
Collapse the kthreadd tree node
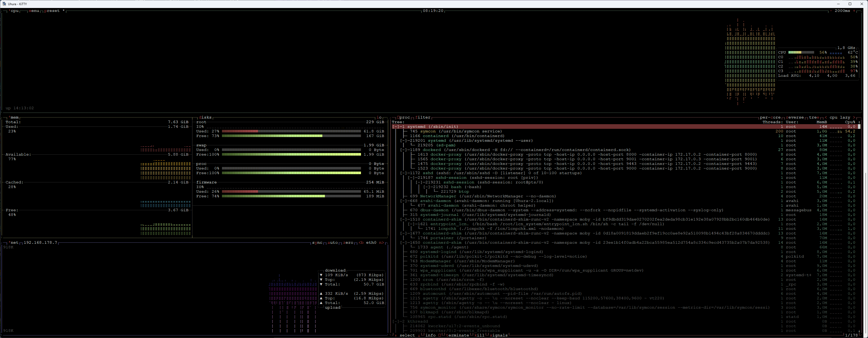pyautogui.click(x=396, y=322)
